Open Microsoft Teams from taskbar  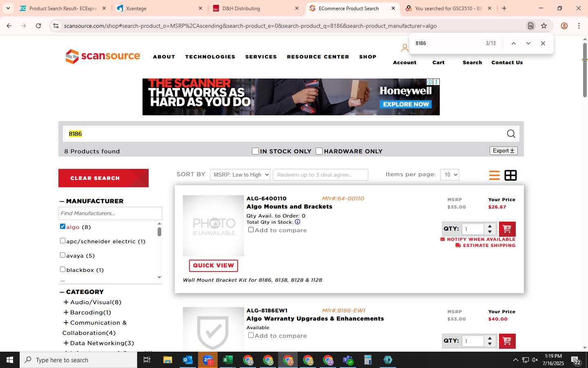(x=348, y=360)
